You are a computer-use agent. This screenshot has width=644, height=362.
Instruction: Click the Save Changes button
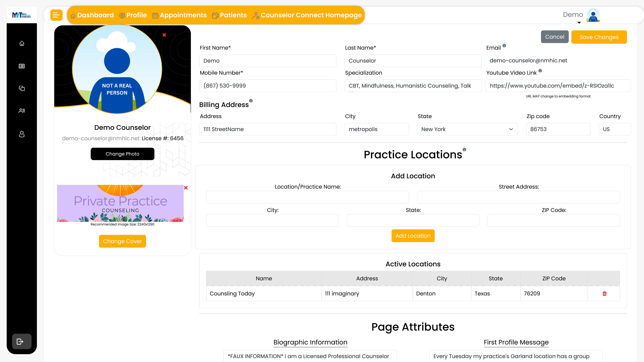599,37
